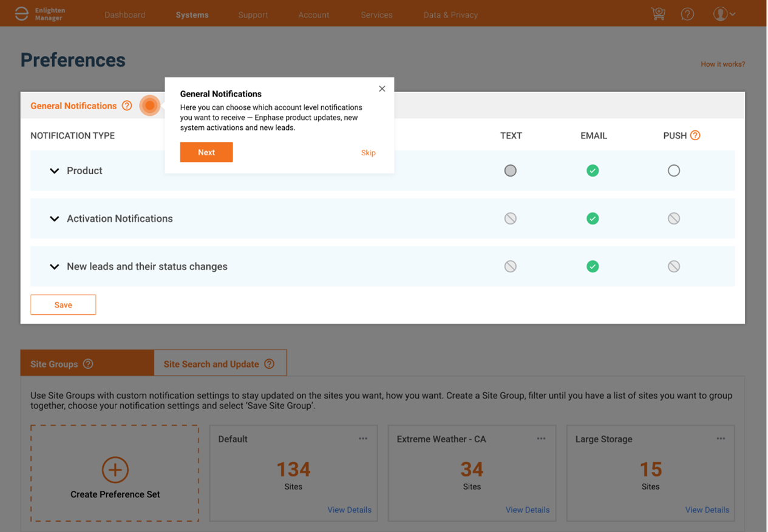Open the How it works link
768x532 pixels.
pos(722,64)
